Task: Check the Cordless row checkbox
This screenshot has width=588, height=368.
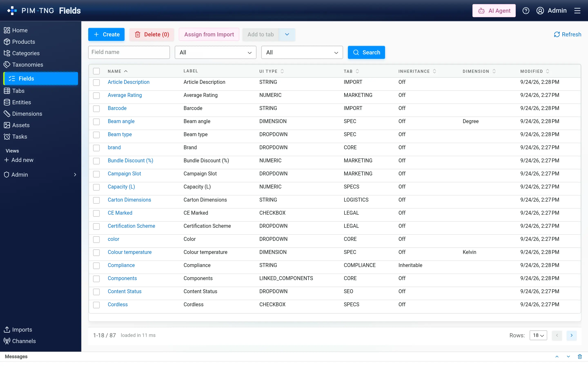Action: (x=96, y=305)
